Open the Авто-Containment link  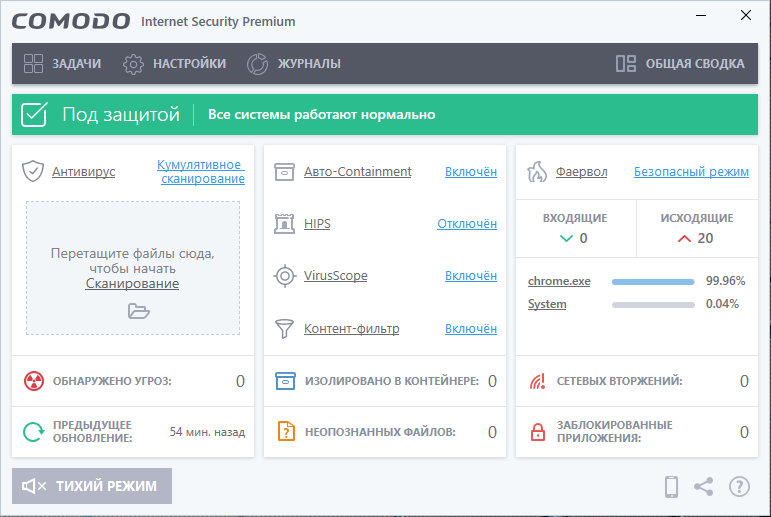357,172
